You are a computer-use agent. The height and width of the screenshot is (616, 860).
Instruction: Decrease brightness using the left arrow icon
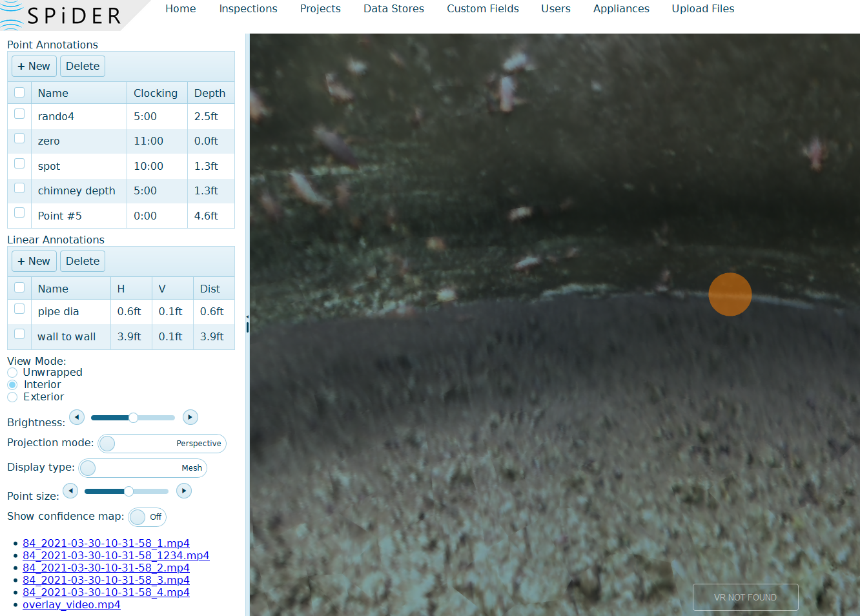pos(77,417)
